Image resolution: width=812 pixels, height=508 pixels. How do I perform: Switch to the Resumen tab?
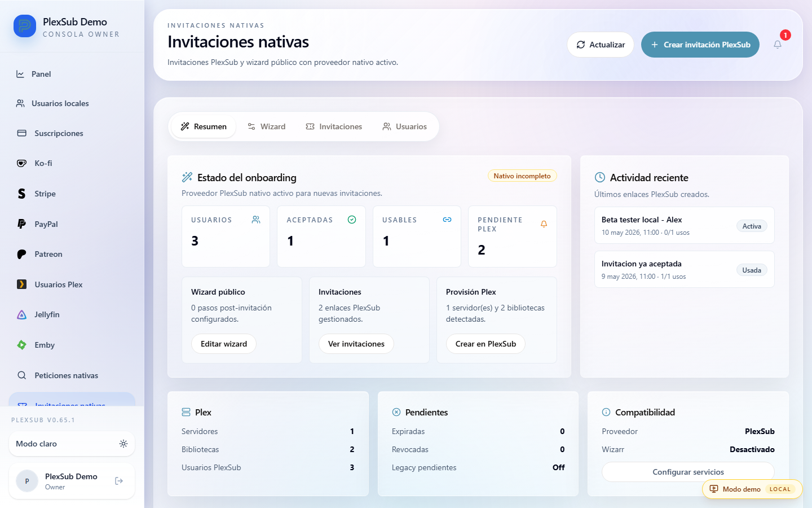(204, 126)
